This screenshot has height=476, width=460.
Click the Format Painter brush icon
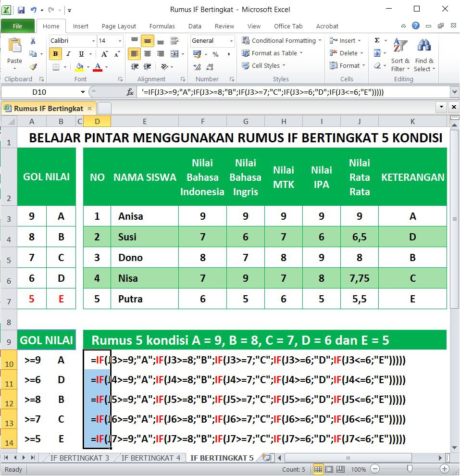[x=33, y=66]
